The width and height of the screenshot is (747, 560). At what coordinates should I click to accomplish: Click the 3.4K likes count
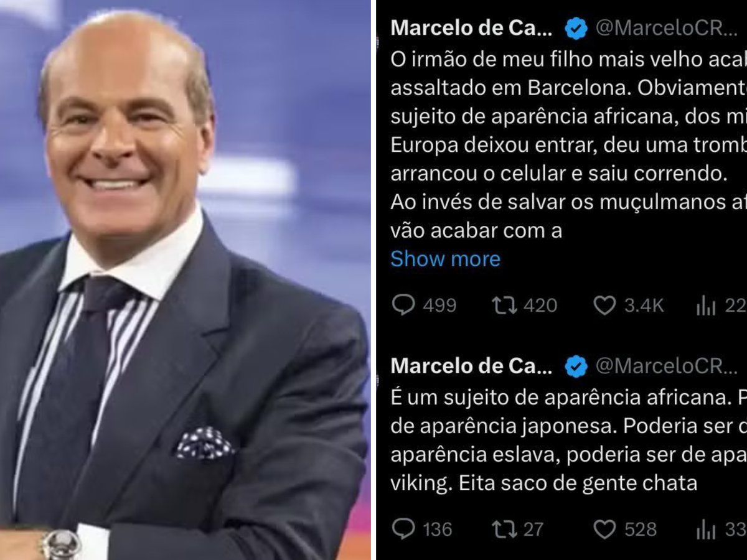644,306
